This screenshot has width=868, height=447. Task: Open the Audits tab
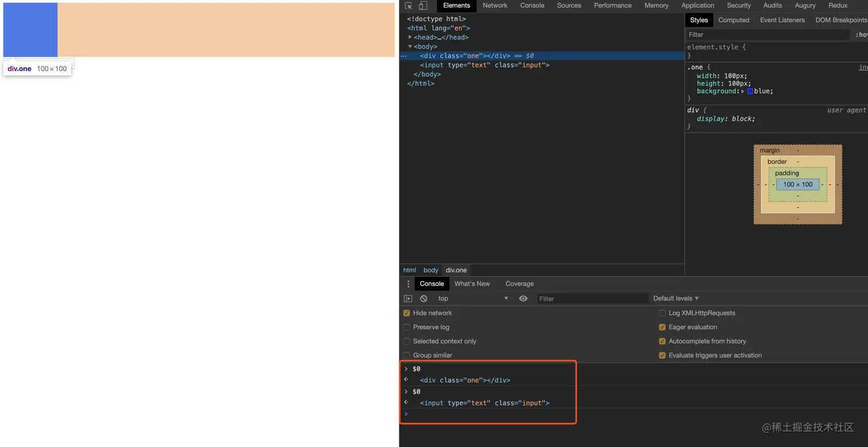(x=772, y=6)
